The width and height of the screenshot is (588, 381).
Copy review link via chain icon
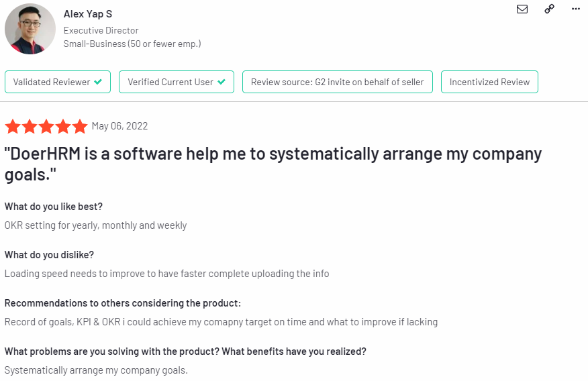[x=549, y=9]
